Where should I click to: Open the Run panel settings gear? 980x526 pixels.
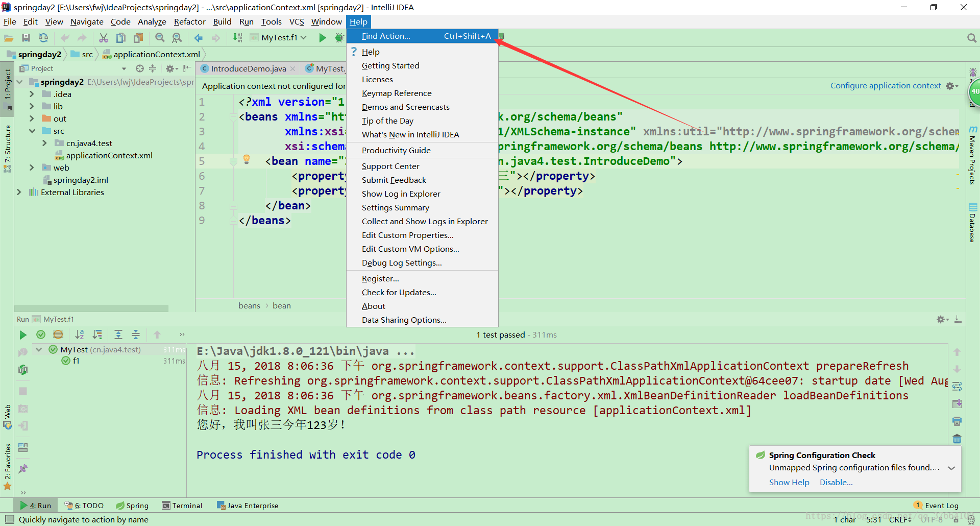[x=942, y=319]
